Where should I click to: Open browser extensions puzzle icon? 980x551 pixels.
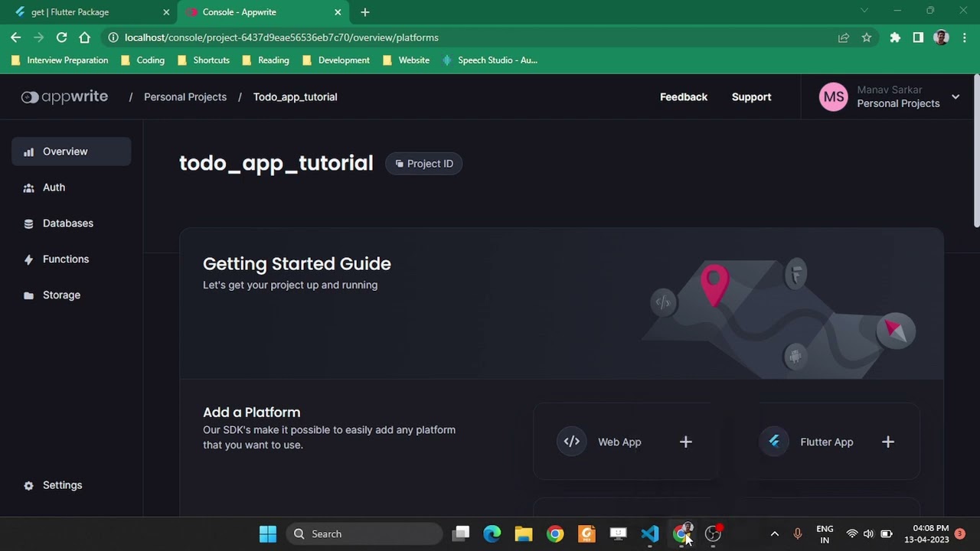coord(895,37)
